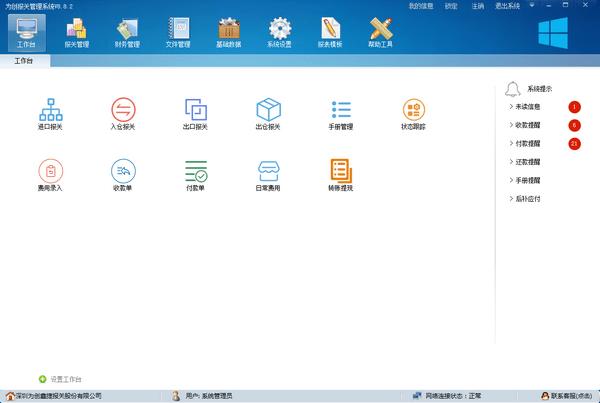Image resolution: width=600 pixels, height=403 pixels.
Task: Open the 进口报关 import declaration icon
Action: click(49, 109)
